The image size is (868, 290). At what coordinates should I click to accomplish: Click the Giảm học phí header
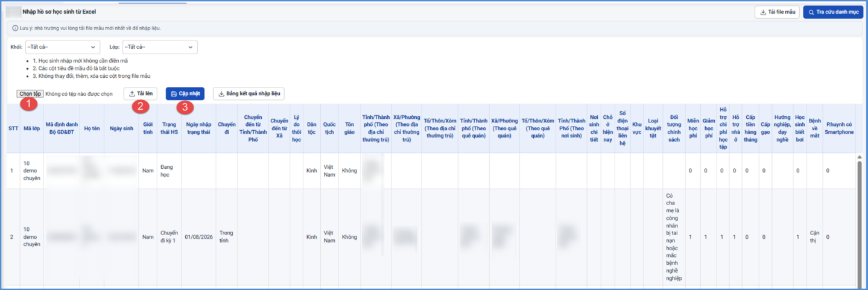(x=708, y=128)
